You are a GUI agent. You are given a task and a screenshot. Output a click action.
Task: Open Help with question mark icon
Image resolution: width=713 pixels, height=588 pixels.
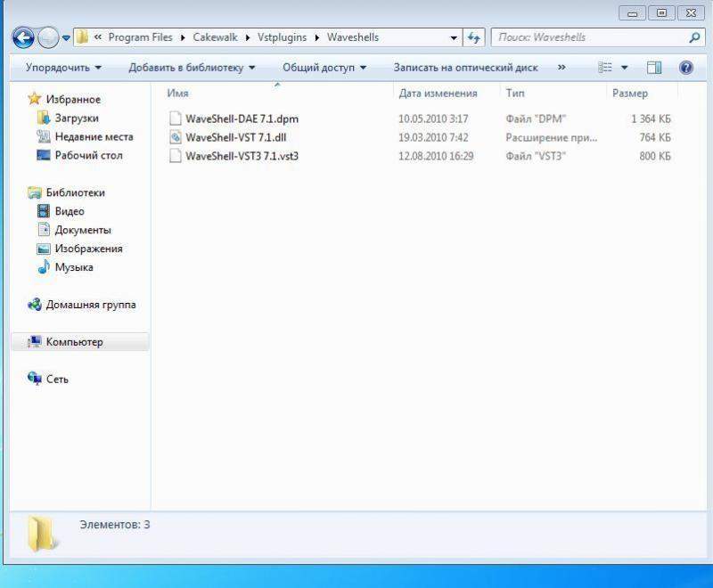(x=685, y=68)
